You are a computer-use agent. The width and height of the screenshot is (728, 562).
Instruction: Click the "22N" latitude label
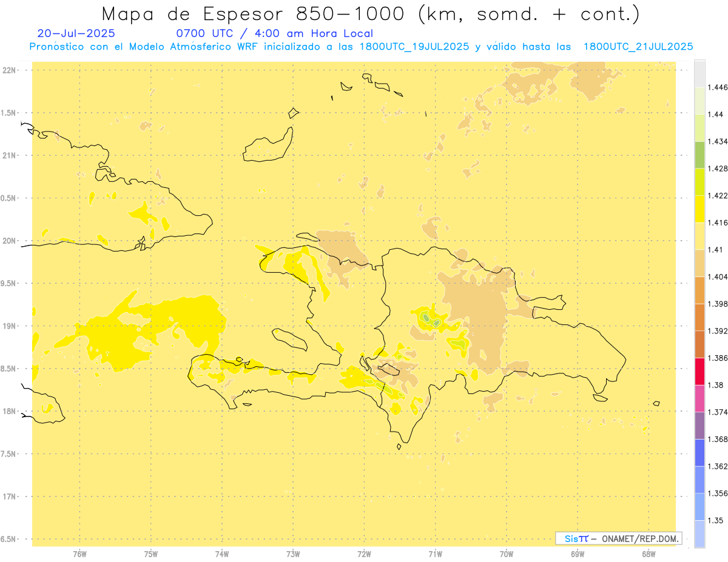click(9, 70)
